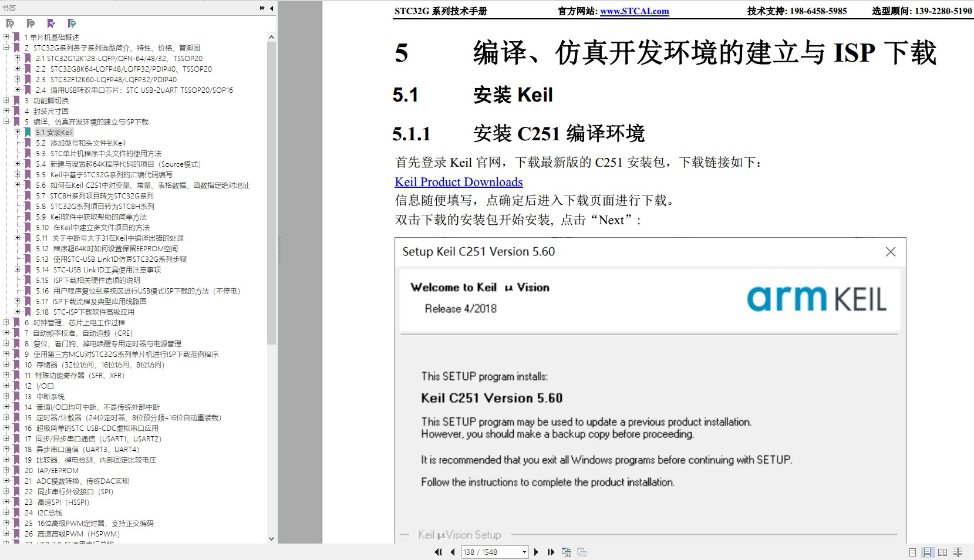Select bookmark 5.16 用户程序复位到系统区

(138, 291)
